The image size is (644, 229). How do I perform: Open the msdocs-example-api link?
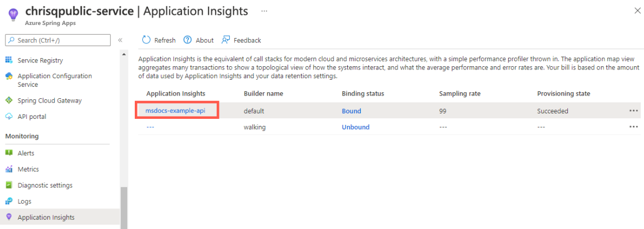tap(176, 111)
